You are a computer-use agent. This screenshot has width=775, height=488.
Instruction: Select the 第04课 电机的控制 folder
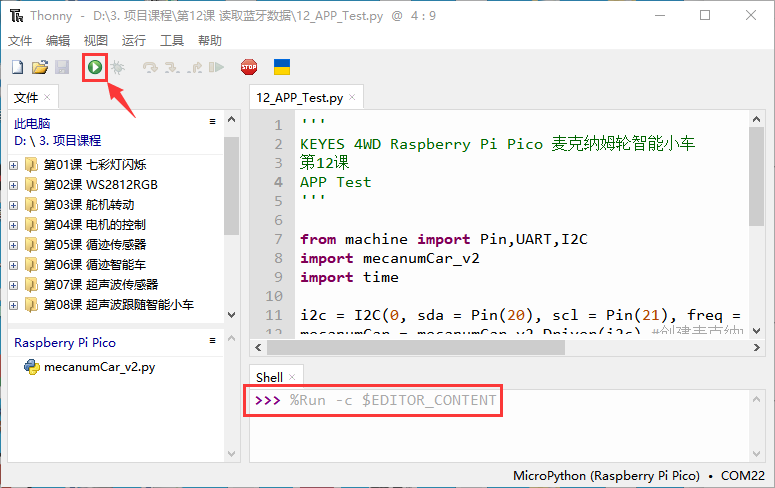coord(94,225)
